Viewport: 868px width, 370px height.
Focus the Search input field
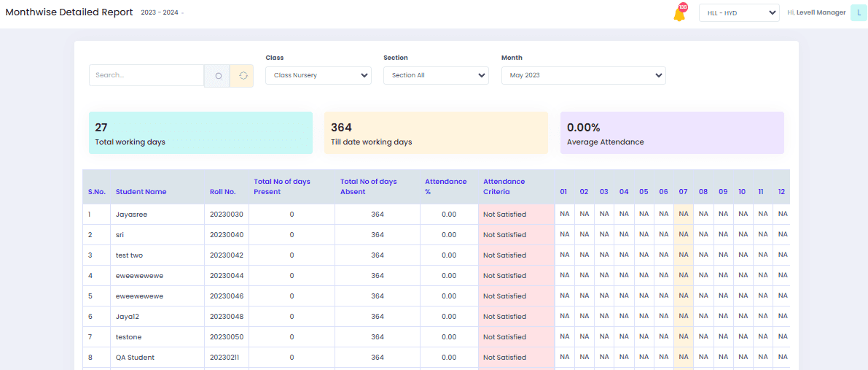tap(146, 75)
